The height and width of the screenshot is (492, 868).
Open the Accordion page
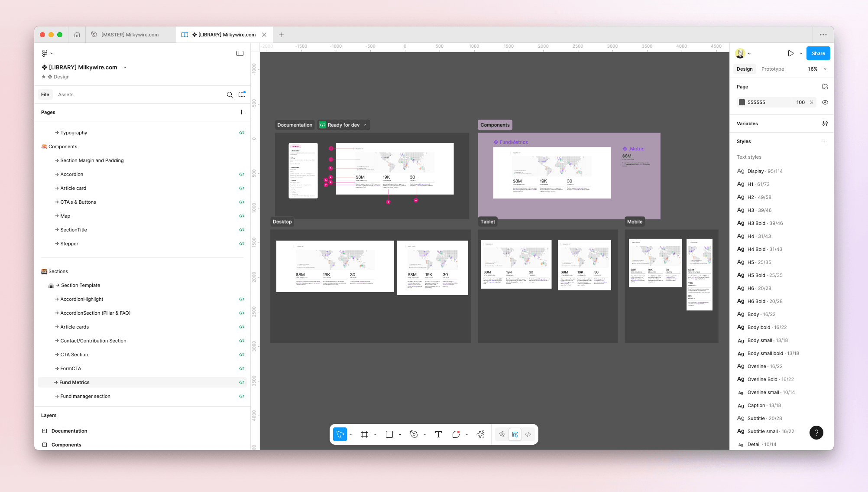pos(143,174)
